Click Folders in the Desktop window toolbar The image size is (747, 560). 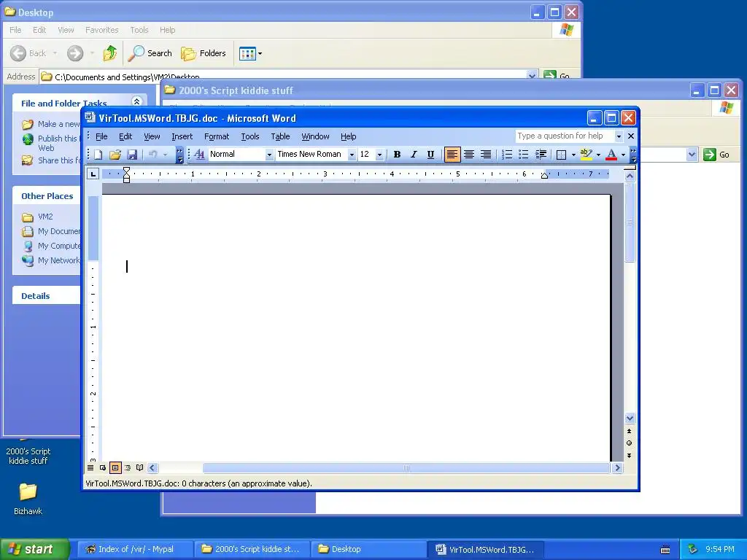(204, 53)
